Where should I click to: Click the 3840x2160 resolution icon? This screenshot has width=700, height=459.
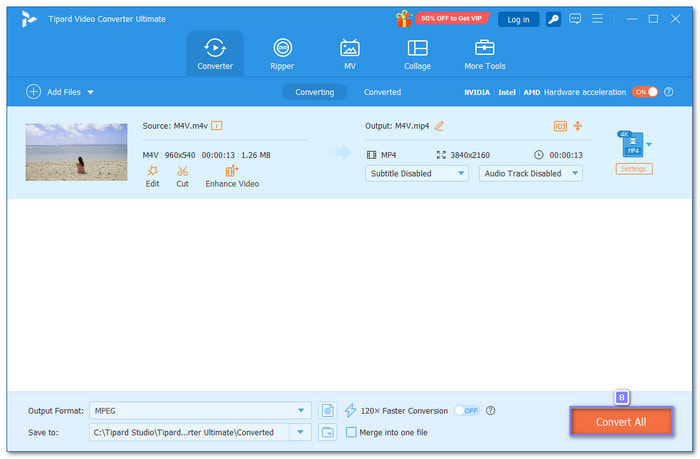441,155
